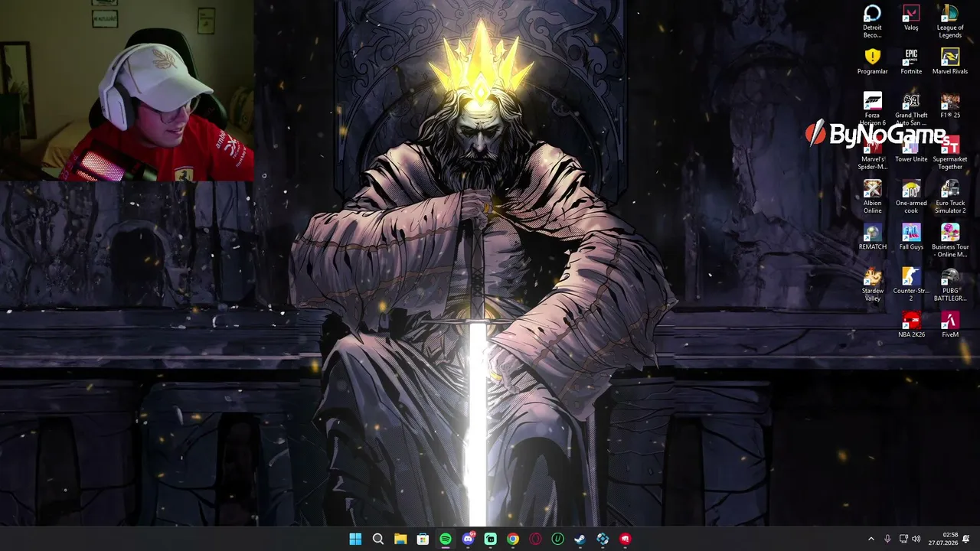Launch Microsoft Store from the taskbar
The width and height of the screenshot is (980, 551).
pos(423,539)
